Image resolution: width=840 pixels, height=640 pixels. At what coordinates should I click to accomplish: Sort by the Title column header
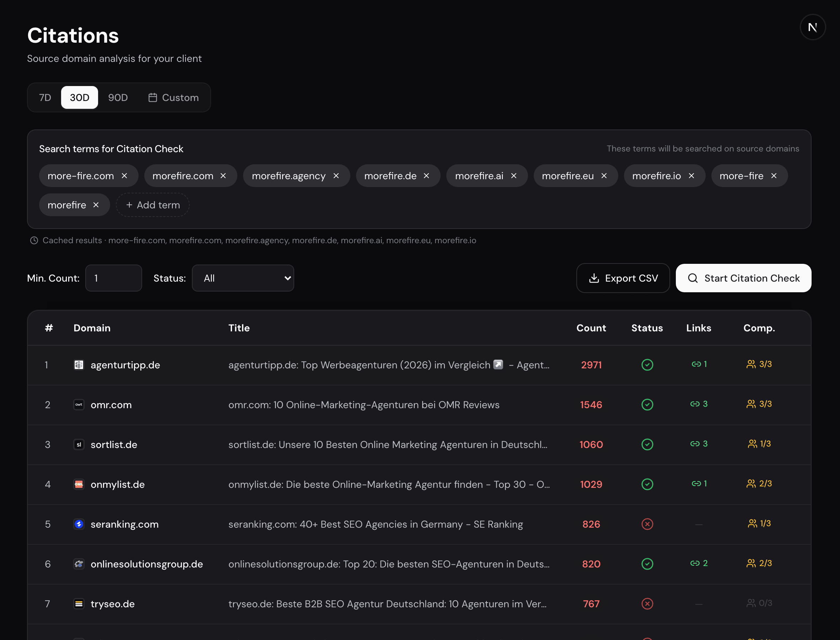click(239, 328)
